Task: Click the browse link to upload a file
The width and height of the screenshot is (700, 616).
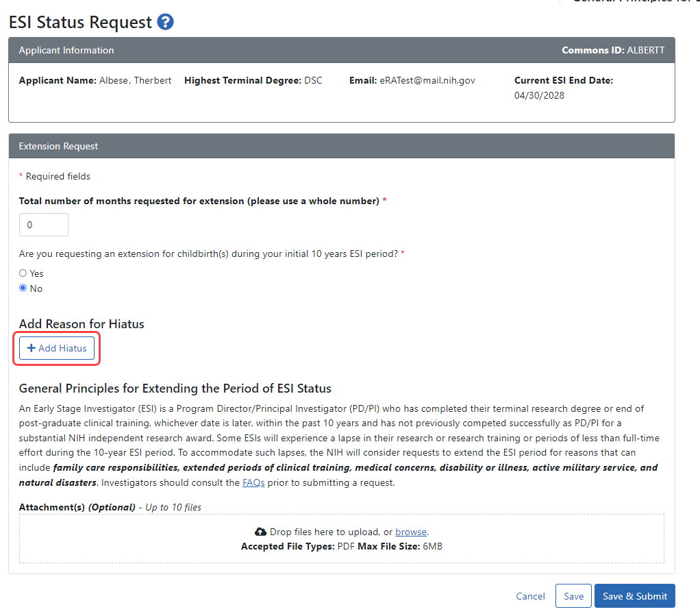Action: [x=410, y=532]
